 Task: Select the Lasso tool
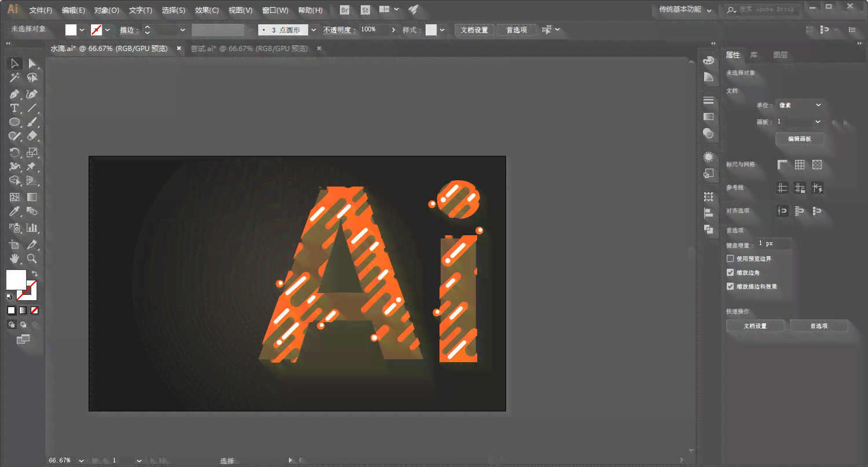tap(32, 78)
